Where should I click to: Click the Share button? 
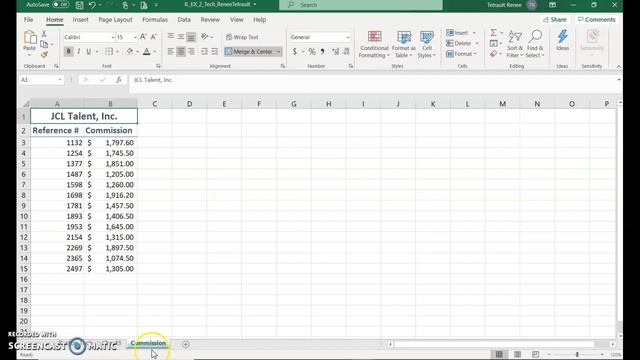coord(555,20)
